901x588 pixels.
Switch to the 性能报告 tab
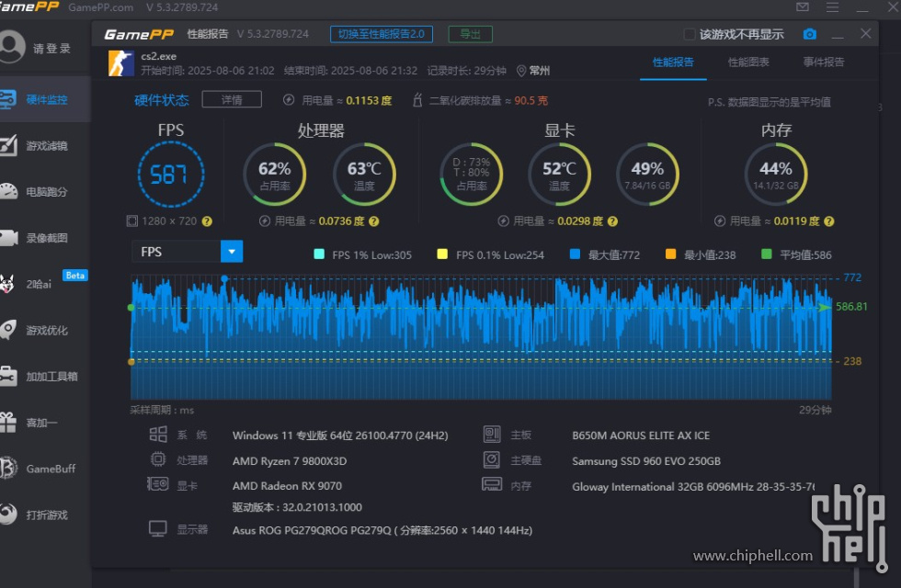[x=673, y=62]
